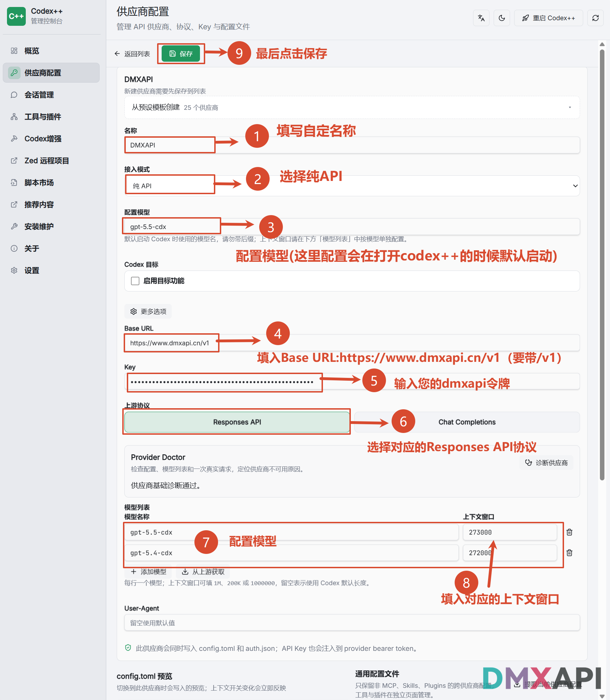
Task: Click the refresh icon in the header
Action: [x=595, y=18]
